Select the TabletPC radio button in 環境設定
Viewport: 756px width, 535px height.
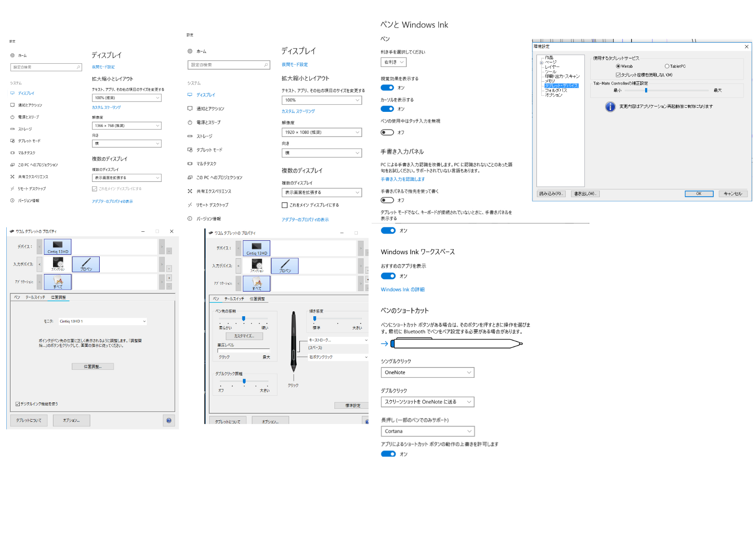667,66
